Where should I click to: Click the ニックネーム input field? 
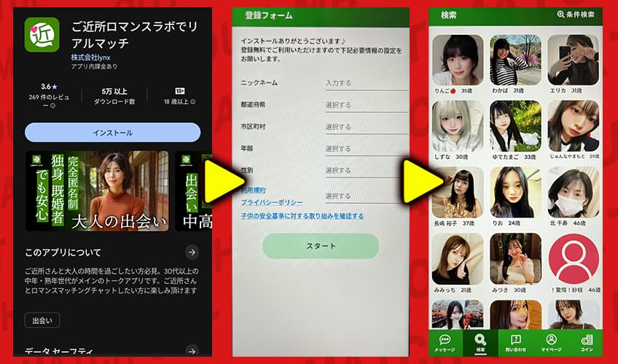(366, 83)
